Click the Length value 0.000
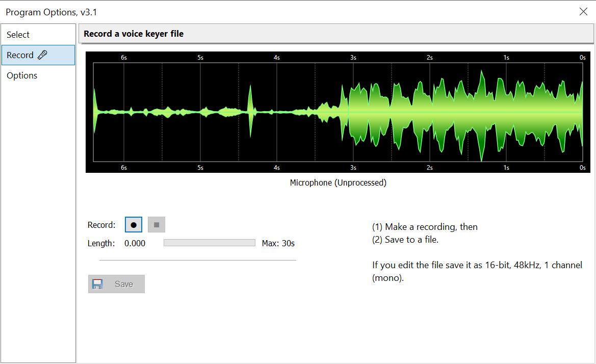Viewport: 596px width, 364px height. [x=135, y=243]
